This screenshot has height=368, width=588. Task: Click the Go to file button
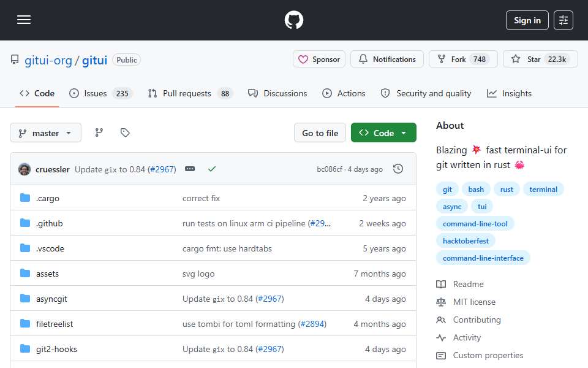(320, 133)
